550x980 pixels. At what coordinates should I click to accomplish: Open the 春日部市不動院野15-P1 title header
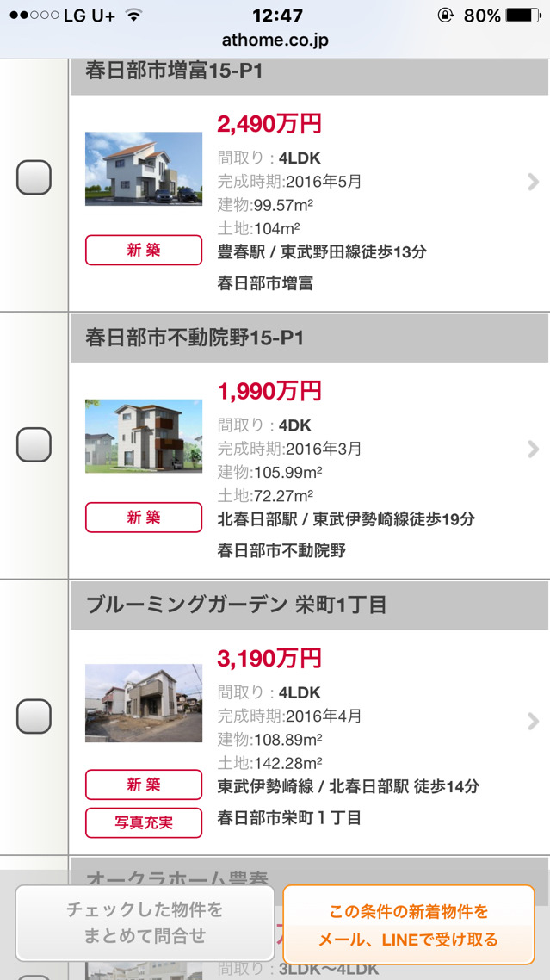(309, 338)
